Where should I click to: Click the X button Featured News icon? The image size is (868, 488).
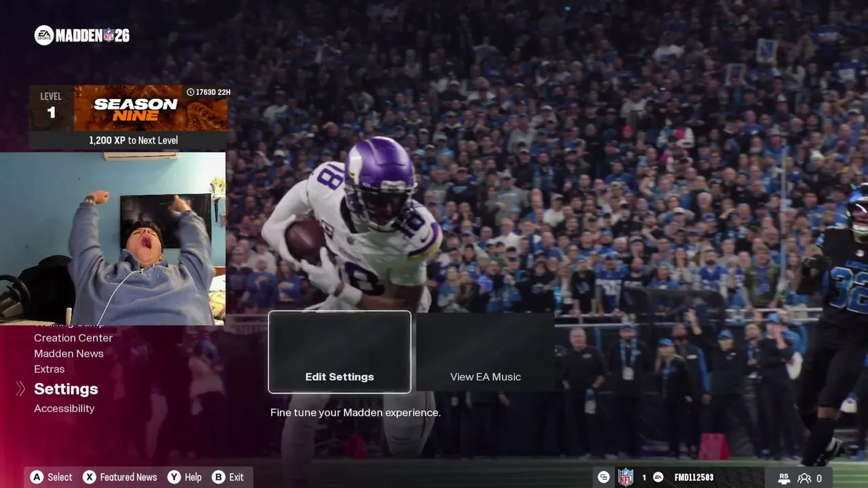[90, 477]
